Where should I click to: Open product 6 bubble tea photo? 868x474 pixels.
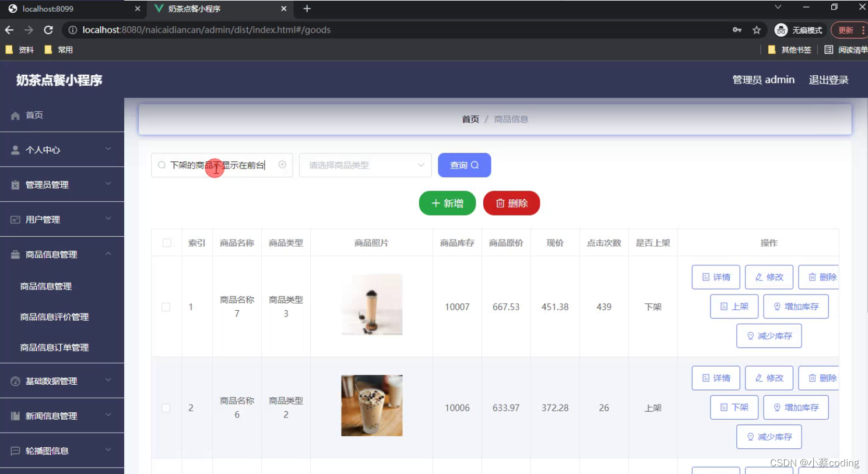point(372,405)
